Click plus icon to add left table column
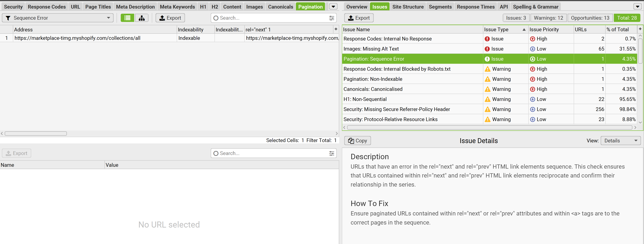Viewport: 644px width, 244px height. [x=336, y=29]
